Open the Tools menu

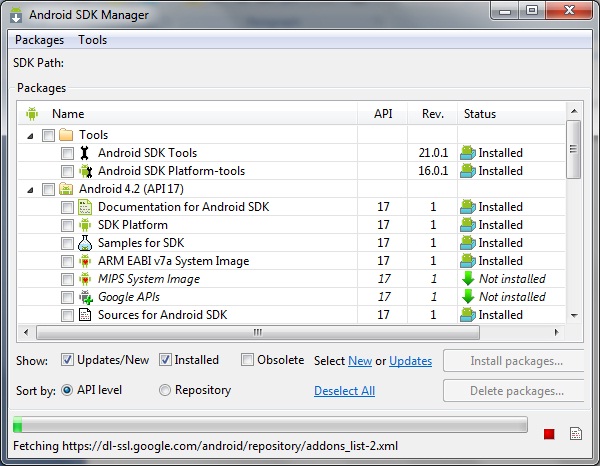point(92,40)
